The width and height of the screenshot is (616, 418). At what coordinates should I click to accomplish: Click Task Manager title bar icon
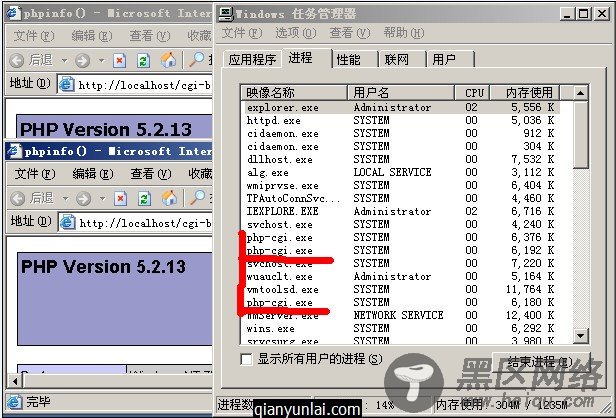pyautogui.click(x=226, y=14)
